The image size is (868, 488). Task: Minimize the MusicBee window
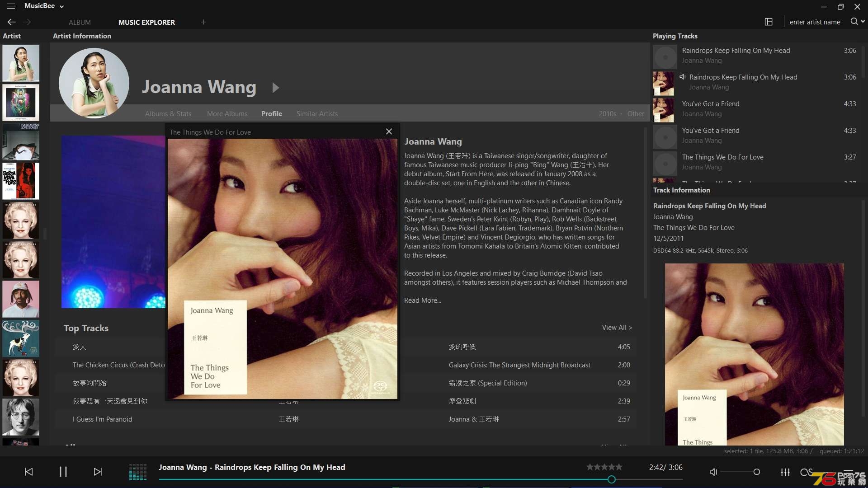click(x=824, y=7)
